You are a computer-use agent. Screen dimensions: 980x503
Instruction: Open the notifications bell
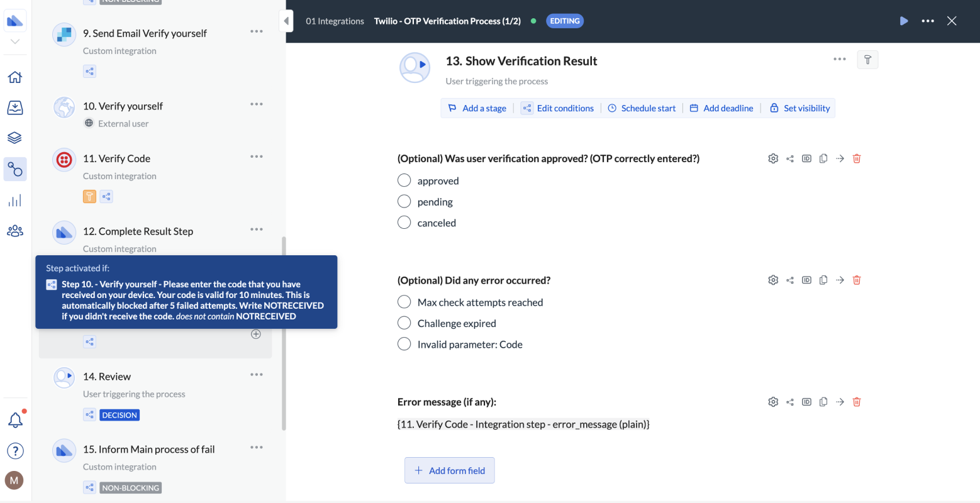click(15, 420)
